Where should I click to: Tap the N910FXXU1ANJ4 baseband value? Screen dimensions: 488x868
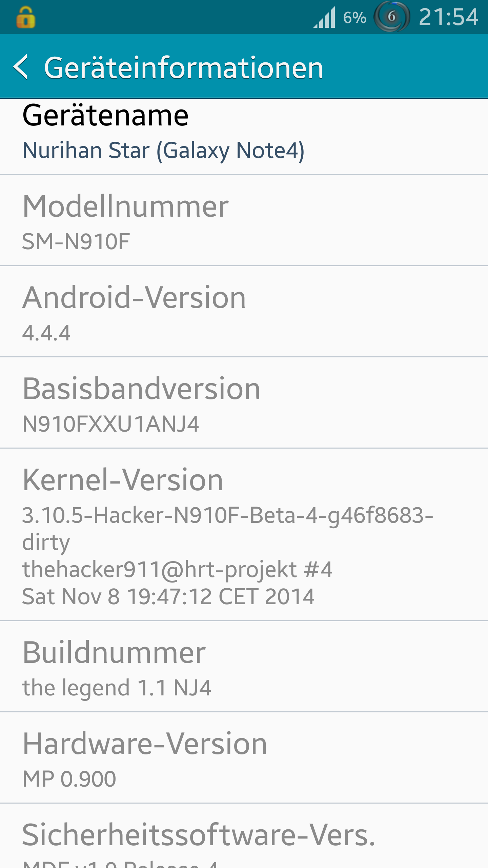point(110,424)
